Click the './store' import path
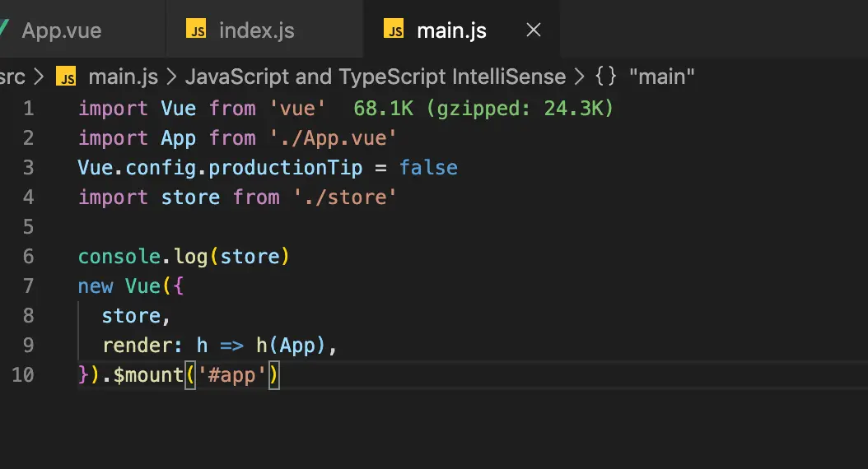Viewport: 868px width, 469px height. pyautogui.click(x=345, y=197)
